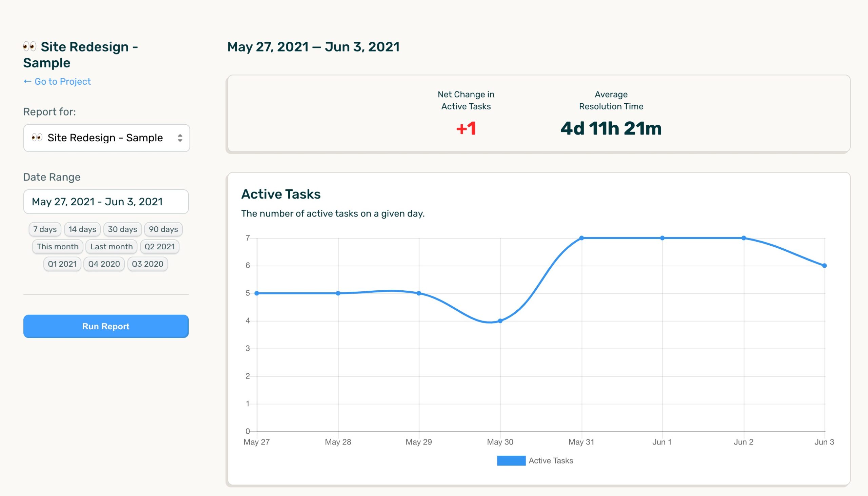Viewport: 868px width, 496px height.
Task: Click the eyes emoji icon in project title
Action: 29,46
